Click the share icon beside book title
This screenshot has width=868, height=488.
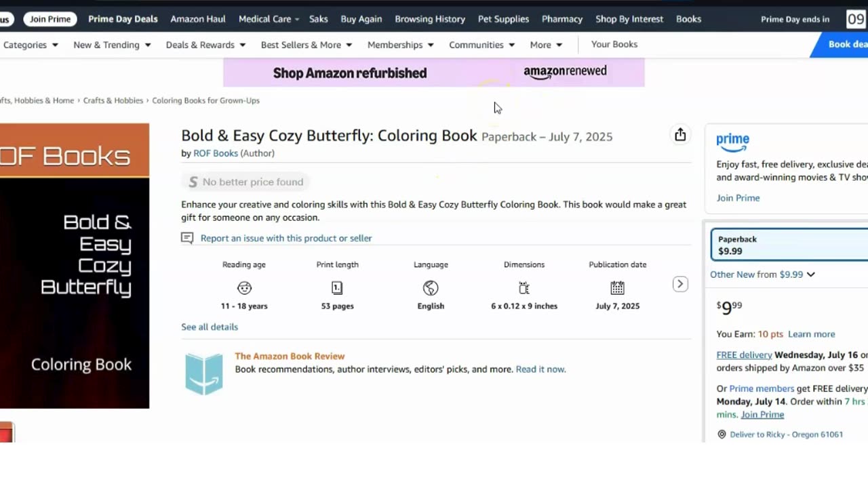(x=680, y=135)
